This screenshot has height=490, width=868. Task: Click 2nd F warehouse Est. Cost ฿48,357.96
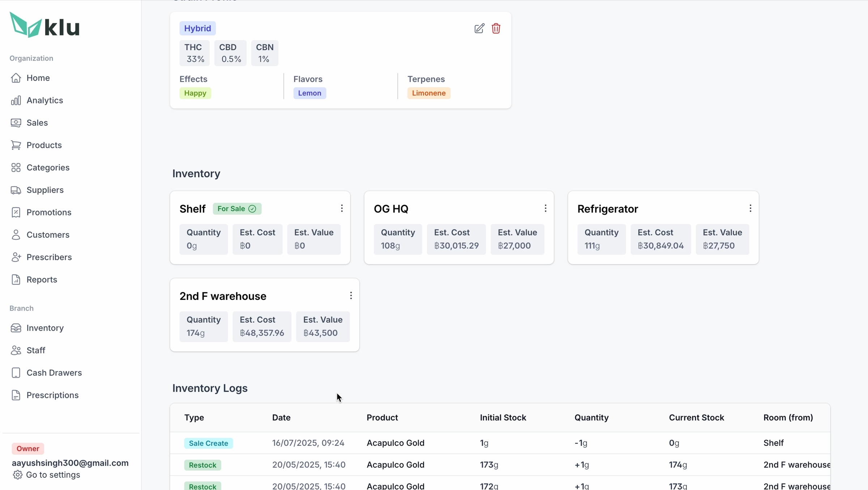(x=262, y=327)
